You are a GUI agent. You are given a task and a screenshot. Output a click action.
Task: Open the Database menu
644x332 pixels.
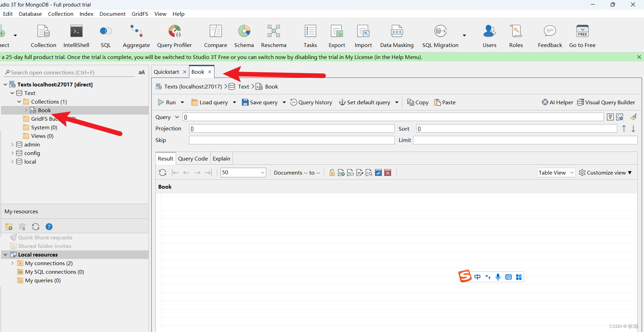(x=30, y=14)
